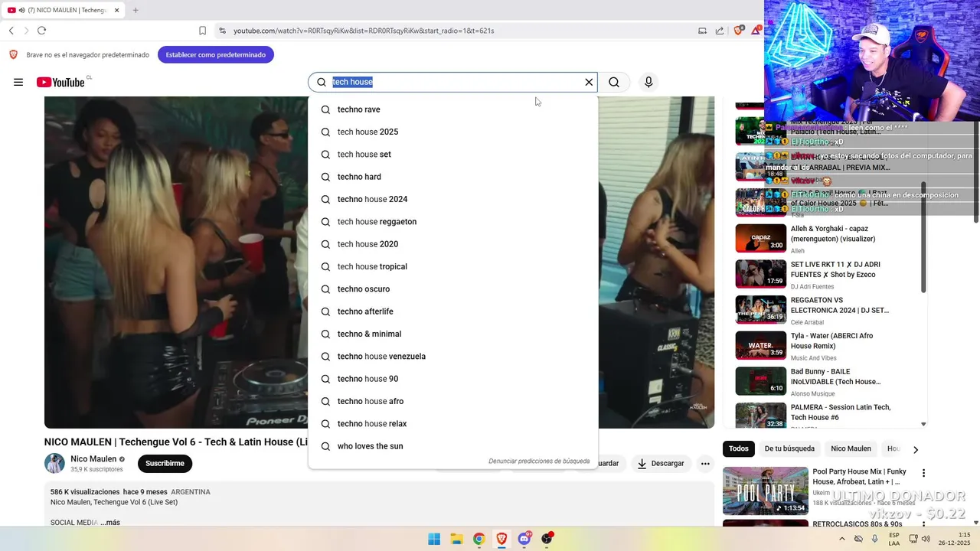
Task: Reload the page with the refresh icon
Action: click(x=41, y=31)
